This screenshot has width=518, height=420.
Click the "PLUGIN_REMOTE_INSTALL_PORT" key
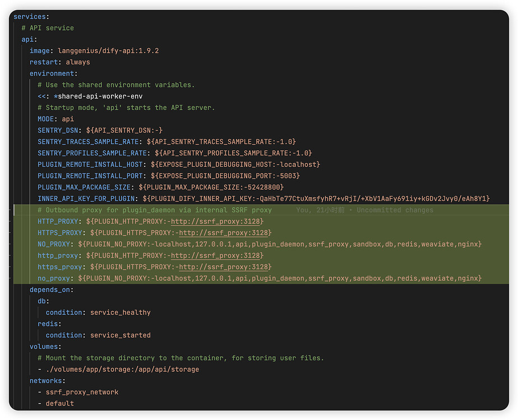[90, 176]
